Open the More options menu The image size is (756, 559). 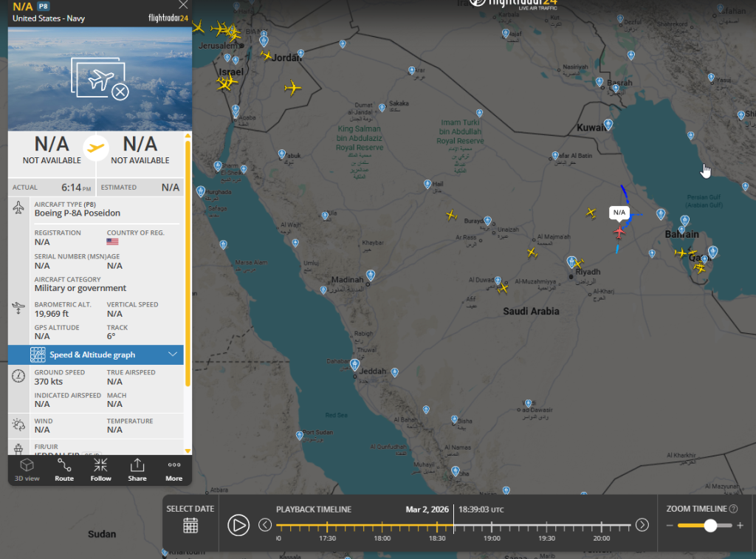coord(174,470)
